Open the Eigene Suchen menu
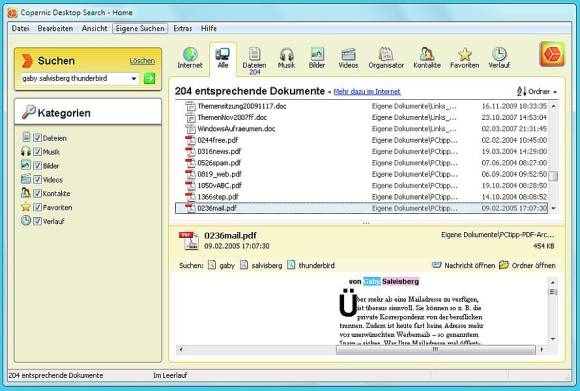580x391 pixels. pyautogui.click(x=140, y=28)
